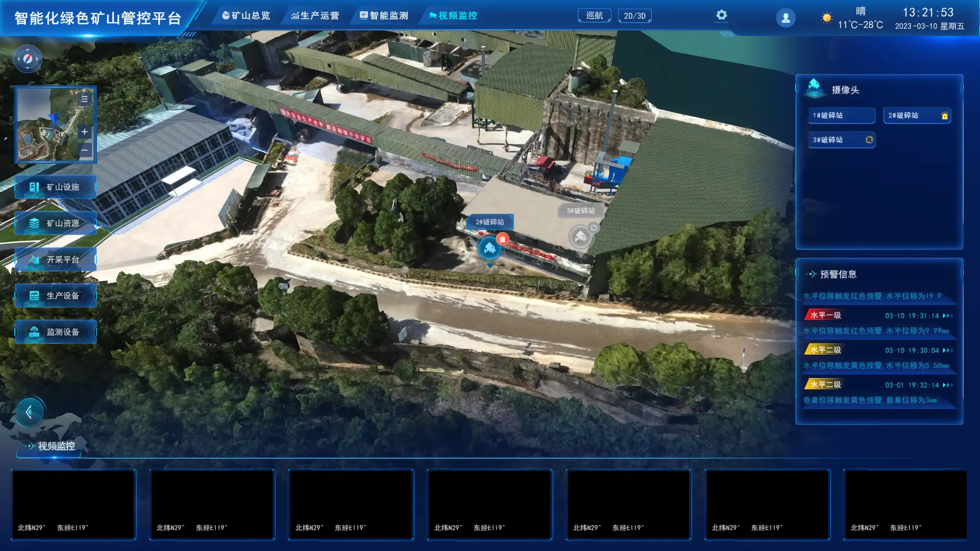
Task: Toggle the 矿山设施 layer button
Action: (56, 187)
